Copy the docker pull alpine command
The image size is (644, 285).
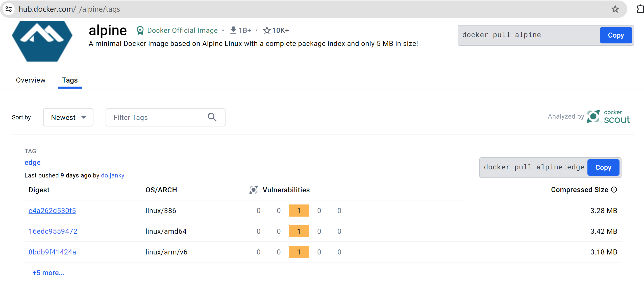616,35
